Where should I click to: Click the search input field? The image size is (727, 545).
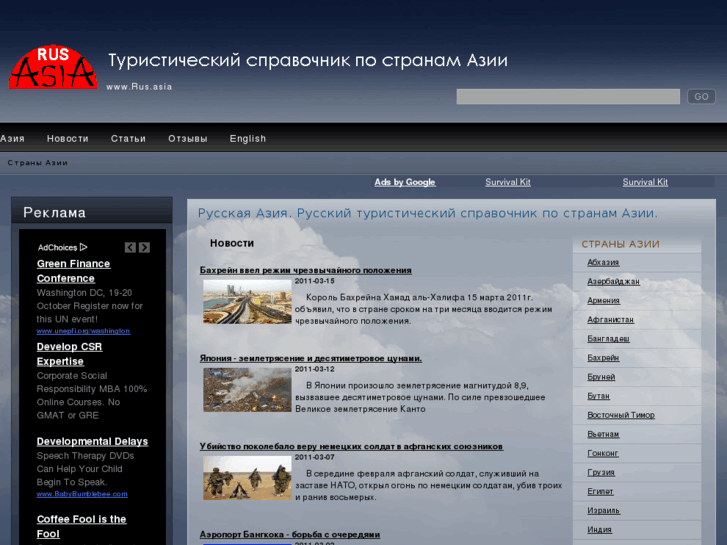pos(567,97)
